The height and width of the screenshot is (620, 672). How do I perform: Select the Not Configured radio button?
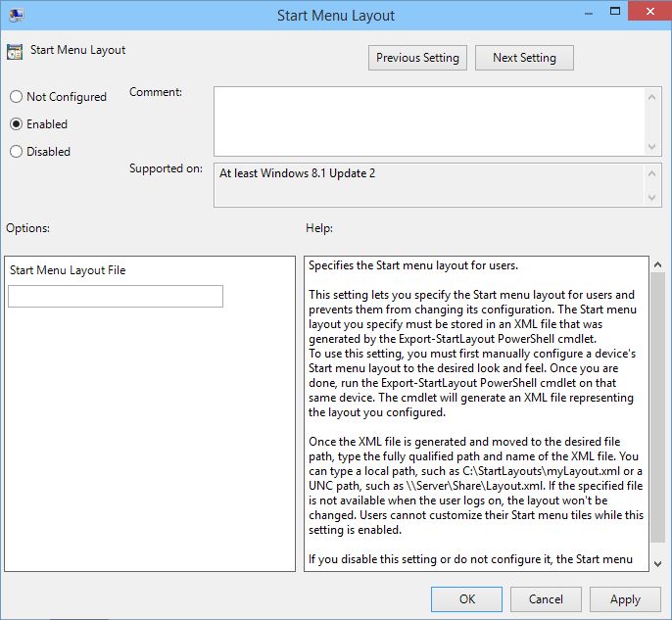coord(16,97)
